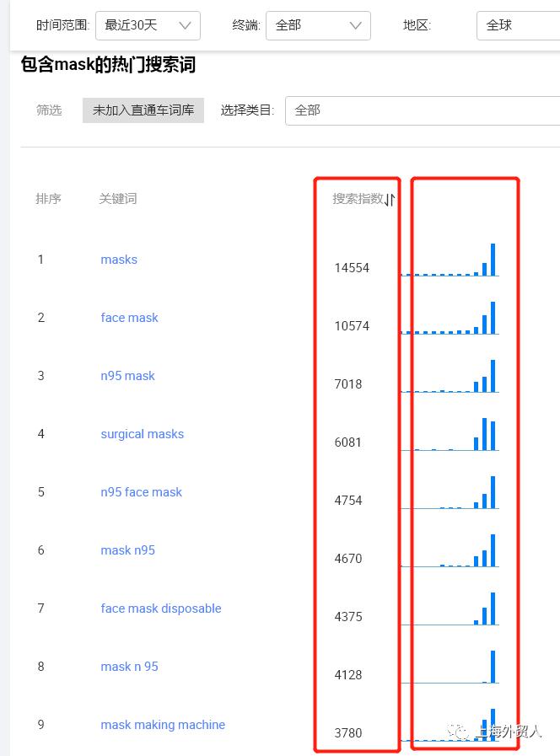View the trend chart for n95 face mask
The image size is (560, 756).
(450, 492)
